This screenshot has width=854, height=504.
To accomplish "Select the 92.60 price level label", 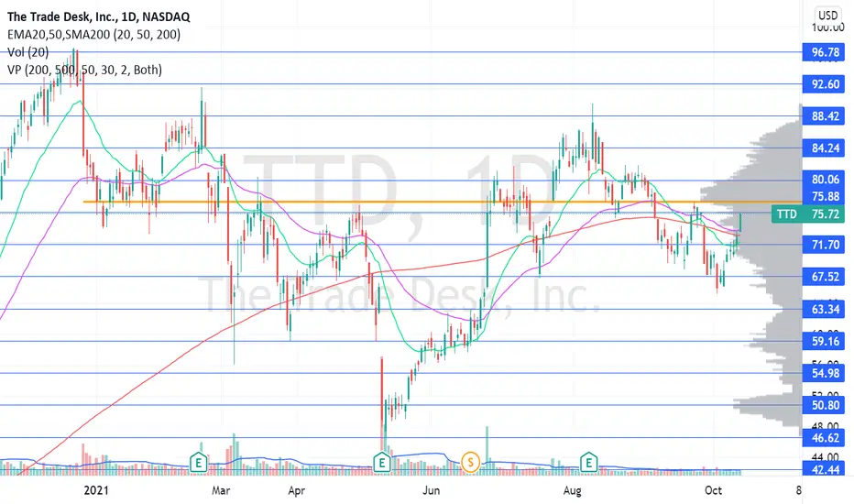I will pos(824,84).
